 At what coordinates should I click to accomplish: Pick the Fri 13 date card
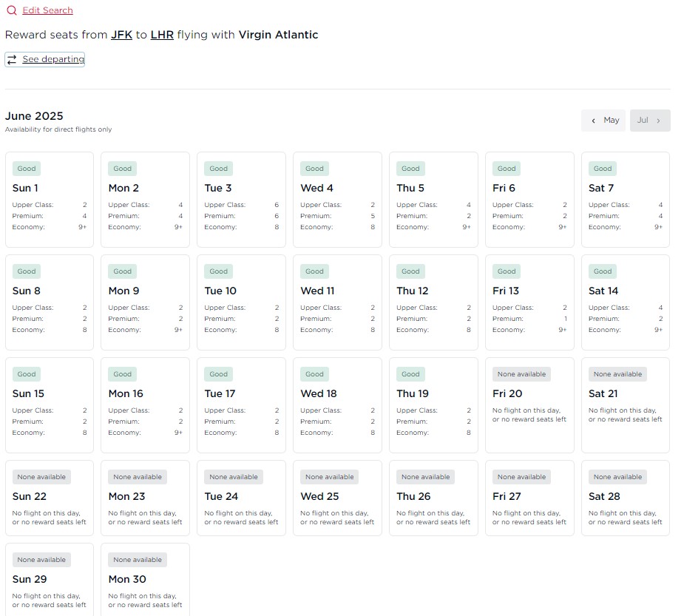pyautogui.click(x=529, y=302)
